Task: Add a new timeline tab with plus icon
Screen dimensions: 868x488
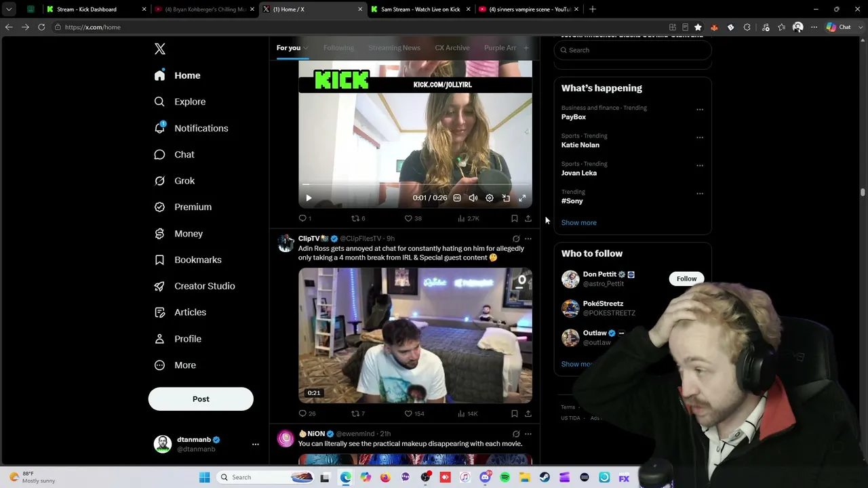Action: [x=526, y=47]
